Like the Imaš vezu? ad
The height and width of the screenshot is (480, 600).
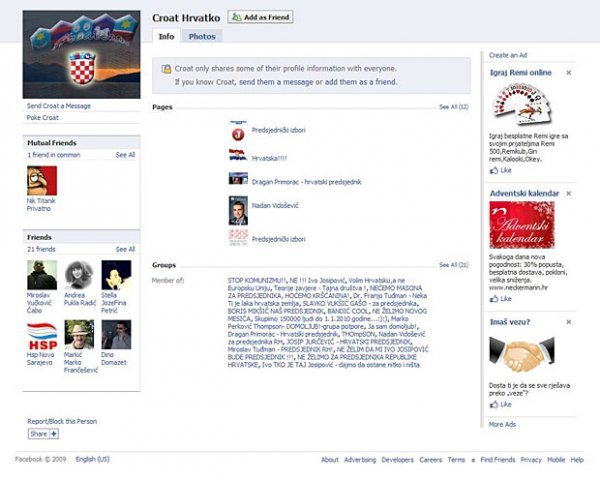click(x=501, y=404)
